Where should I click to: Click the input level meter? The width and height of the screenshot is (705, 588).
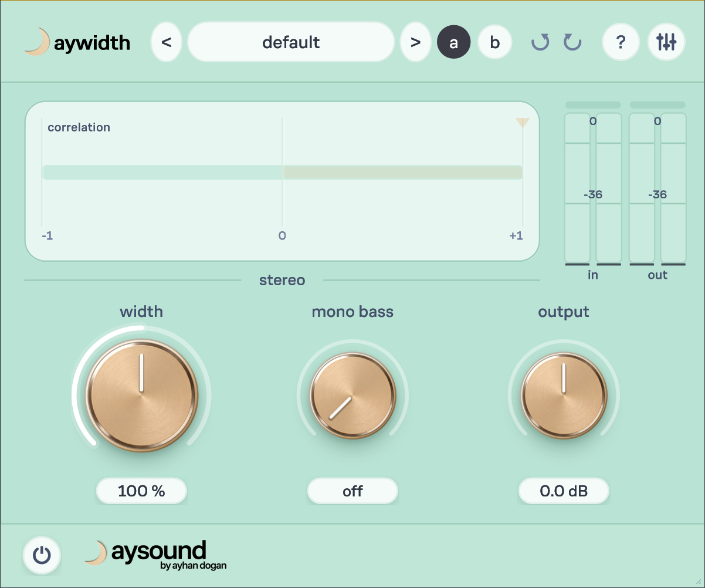(x=593, y=188)
